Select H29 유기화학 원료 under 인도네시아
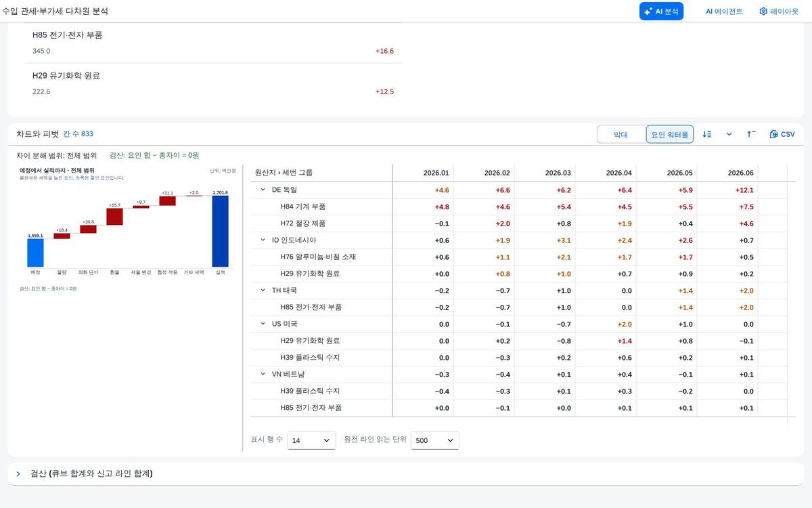 (310, 274)
